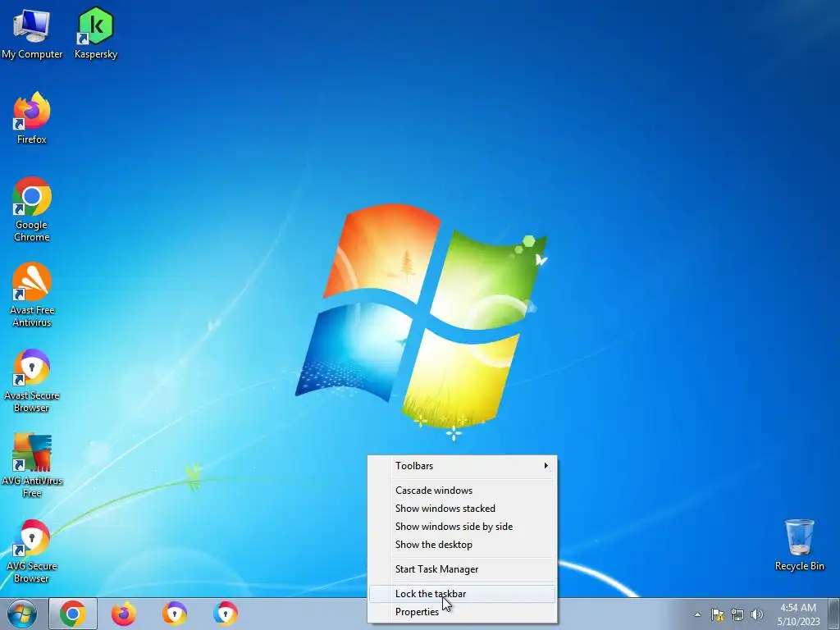Select the Avast Free Antivirus desktop icon

tap(32, 294)
